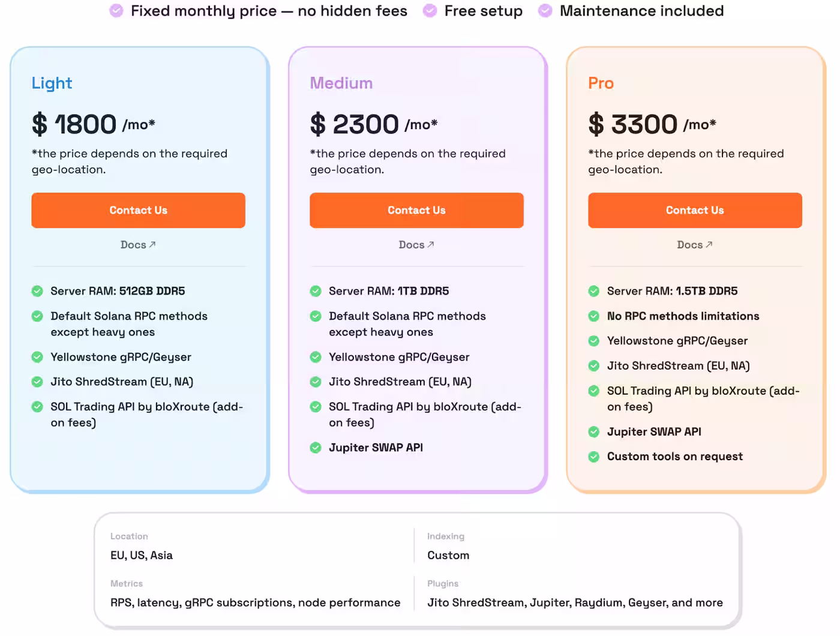
Task: Open the Docs link under Light plan
Action: [138, 245]
